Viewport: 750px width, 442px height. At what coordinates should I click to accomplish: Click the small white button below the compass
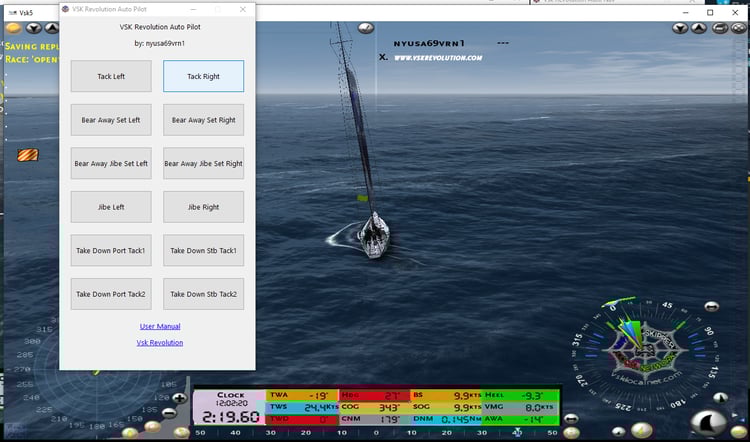[x=618, y=432]
